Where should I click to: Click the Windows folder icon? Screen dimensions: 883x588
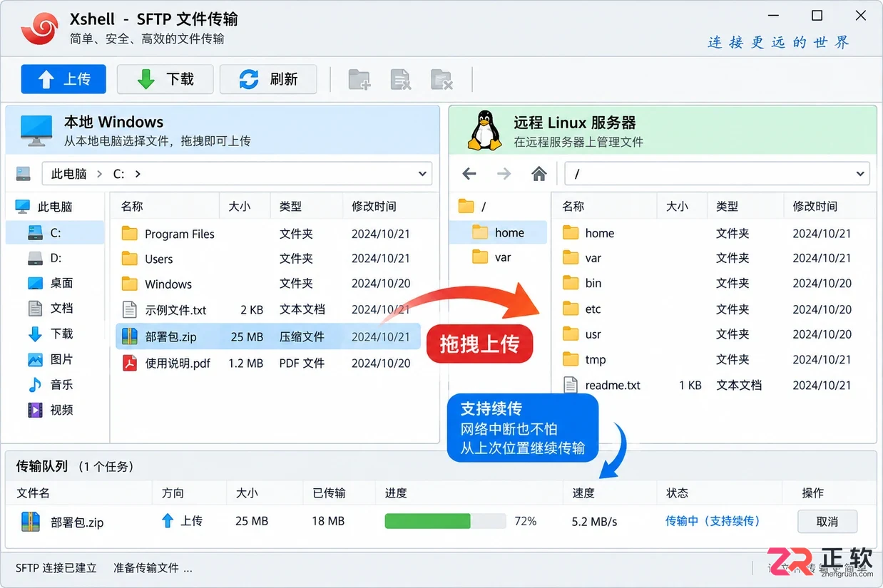point(129,284)
